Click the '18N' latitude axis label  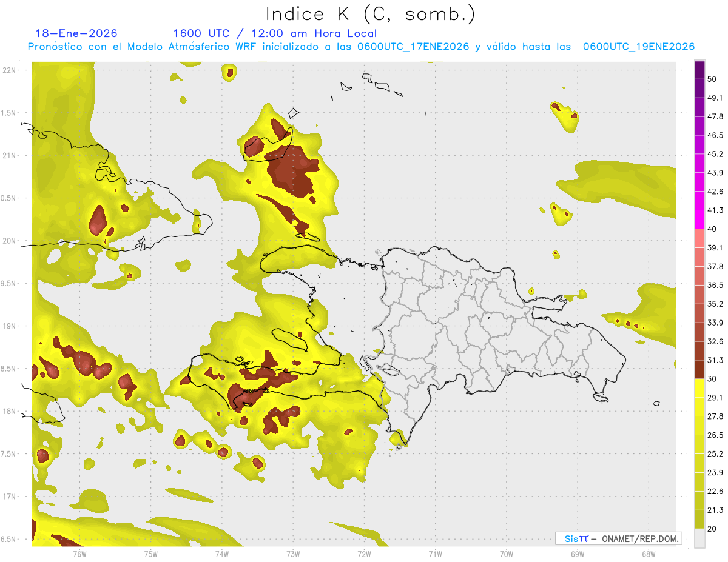[x=10, y=412]
